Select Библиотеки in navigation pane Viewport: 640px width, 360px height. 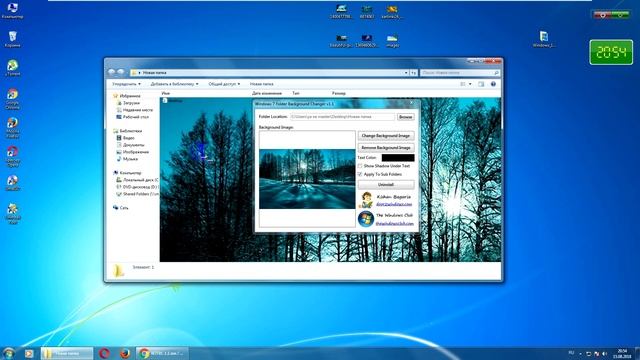pyautogui.click(x=127, y=131)
